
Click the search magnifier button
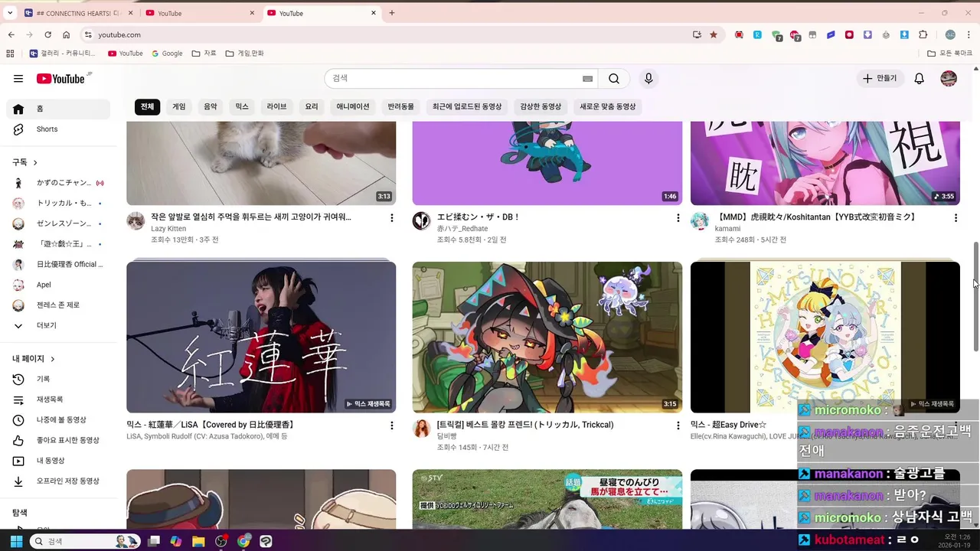click(614, 79)
